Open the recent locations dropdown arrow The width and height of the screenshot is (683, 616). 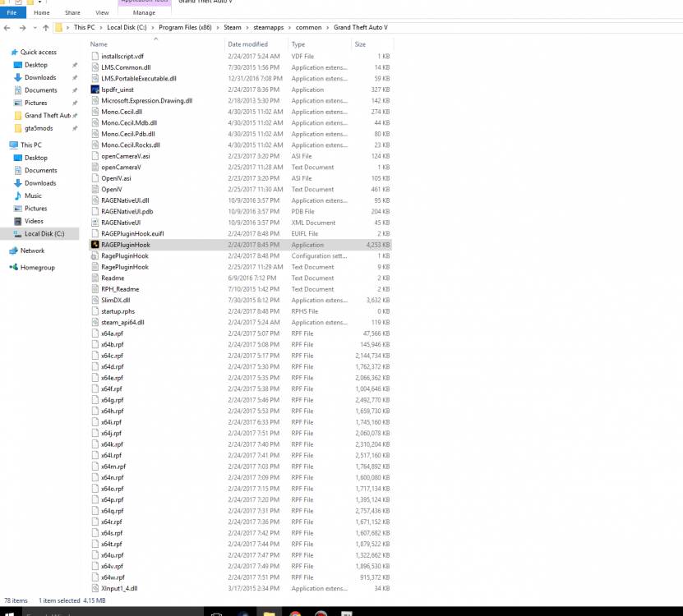pyautogui.click(x=35, y=28)
